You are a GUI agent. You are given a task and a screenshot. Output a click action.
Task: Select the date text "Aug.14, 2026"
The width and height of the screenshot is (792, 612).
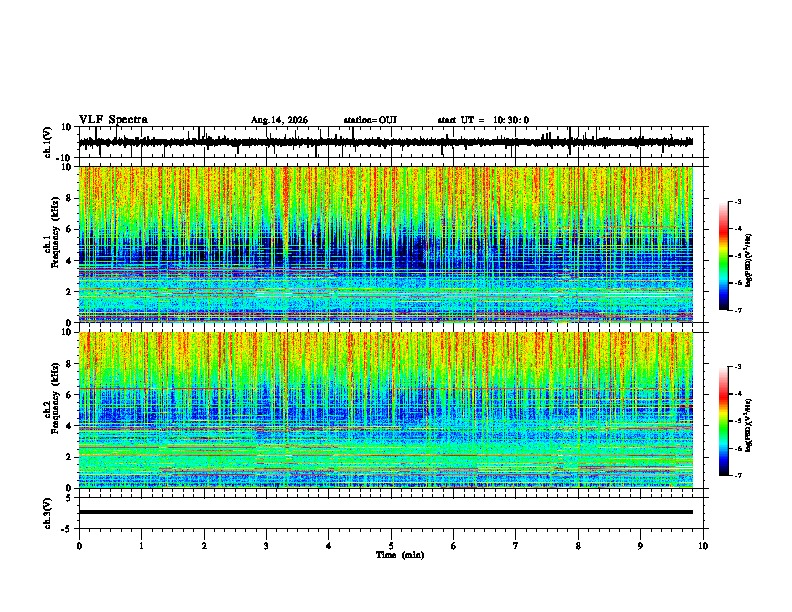coord(279,120)
